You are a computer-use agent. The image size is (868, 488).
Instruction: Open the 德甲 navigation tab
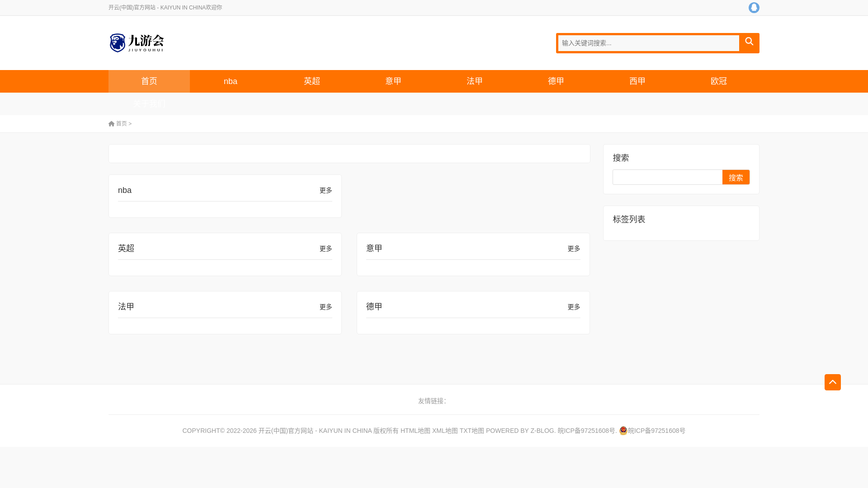pyautogui.click(x=556, y=81)
